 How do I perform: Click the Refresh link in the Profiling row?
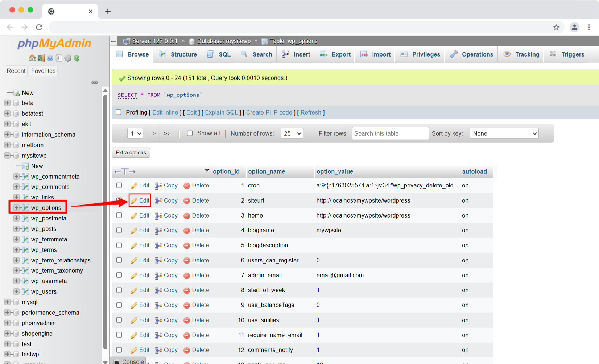click(x=311, y=112)
